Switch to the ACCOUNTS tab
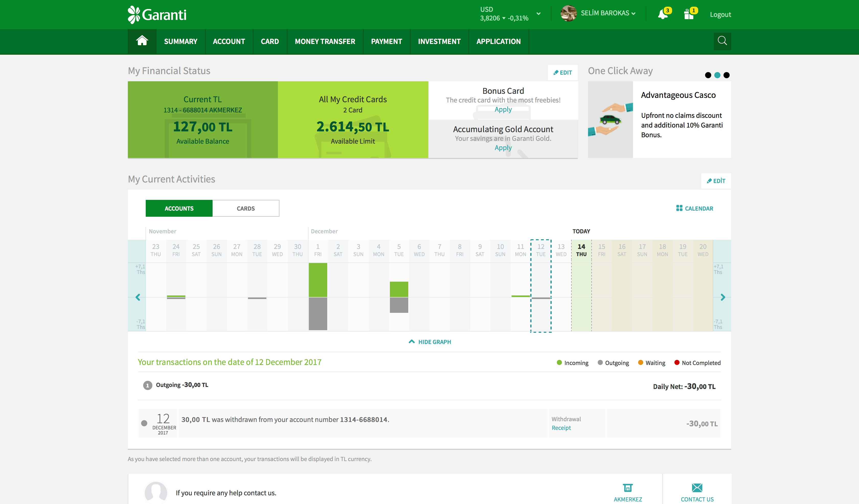 [x=179, y=208]
